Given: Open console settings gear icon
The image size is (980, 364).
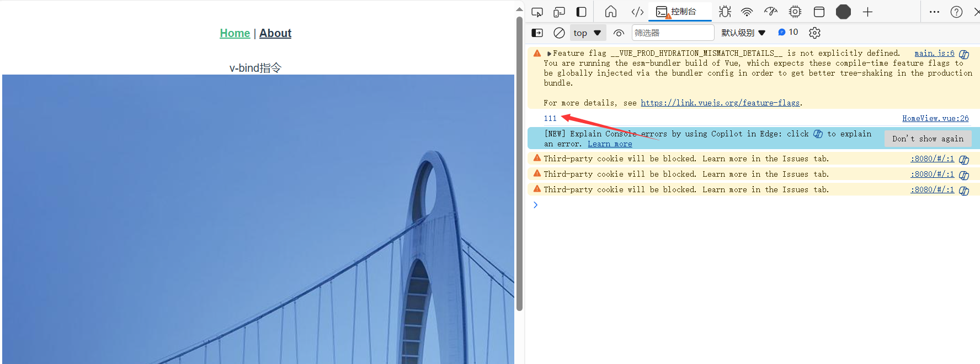Looking at the screenshot, I should (x=814, y=33).
